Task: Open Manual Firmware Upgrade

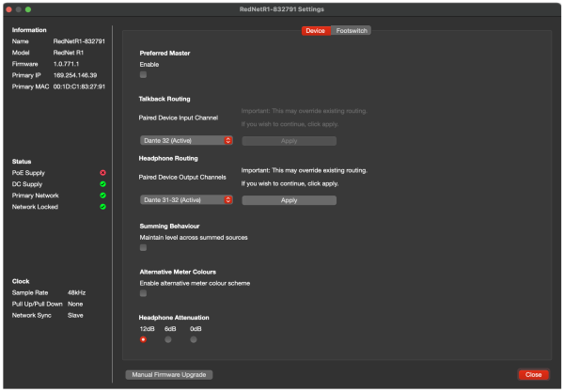Action: pyautogui.click(x=168, y=375)
